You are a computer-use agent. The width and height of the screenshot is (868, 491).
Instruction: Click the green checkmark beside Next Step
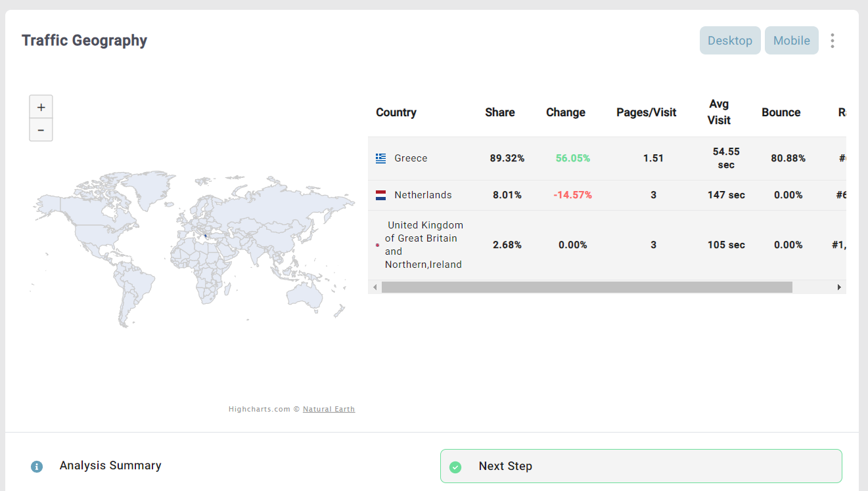(455, 467)
